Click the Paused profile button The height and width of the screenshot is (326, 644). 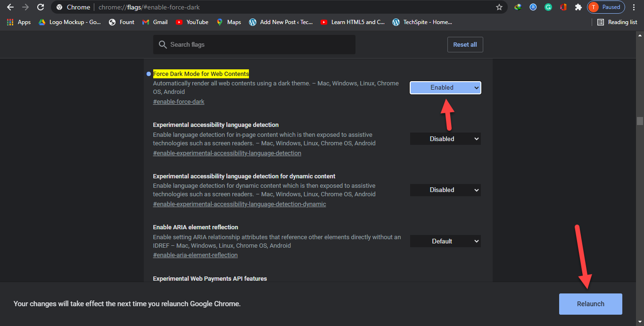(606, 7)
